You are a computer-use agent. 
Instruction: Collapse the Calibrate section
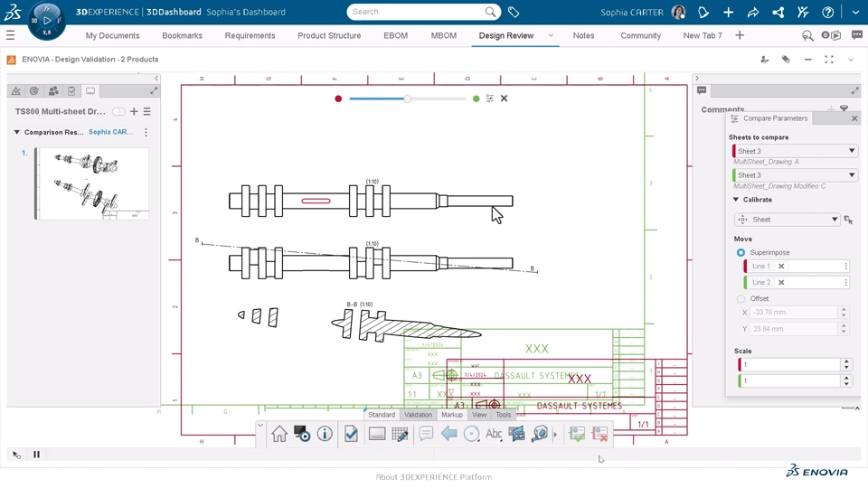[736, 199]
